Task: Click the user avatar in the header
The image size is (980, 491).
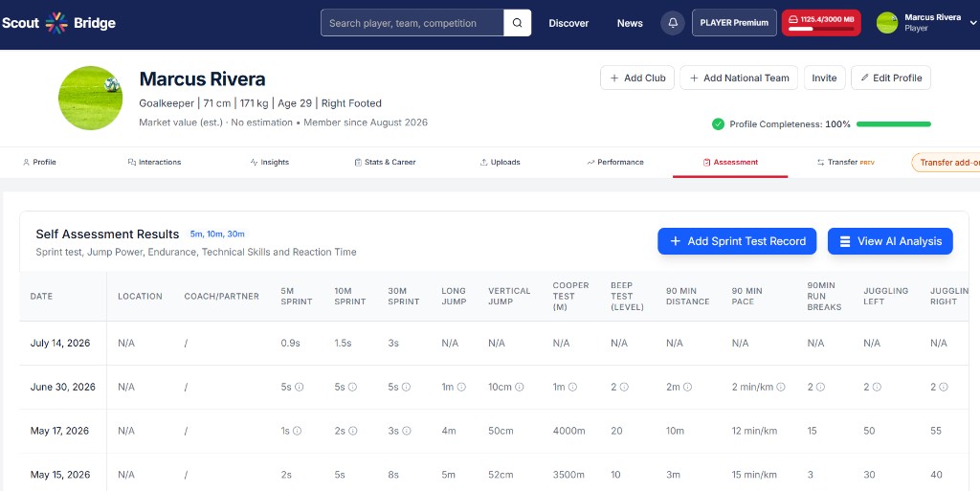Action: [887, 23]
